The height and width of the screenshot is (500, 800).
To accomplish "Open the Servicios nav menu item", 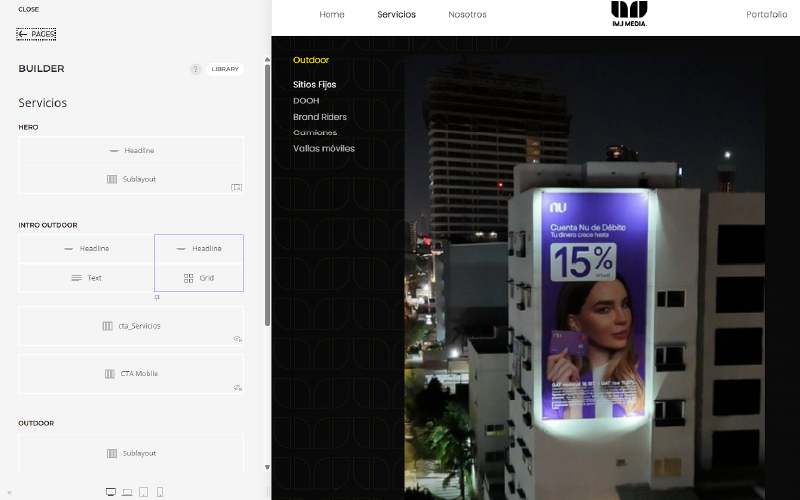I will (x=396, y=15).
